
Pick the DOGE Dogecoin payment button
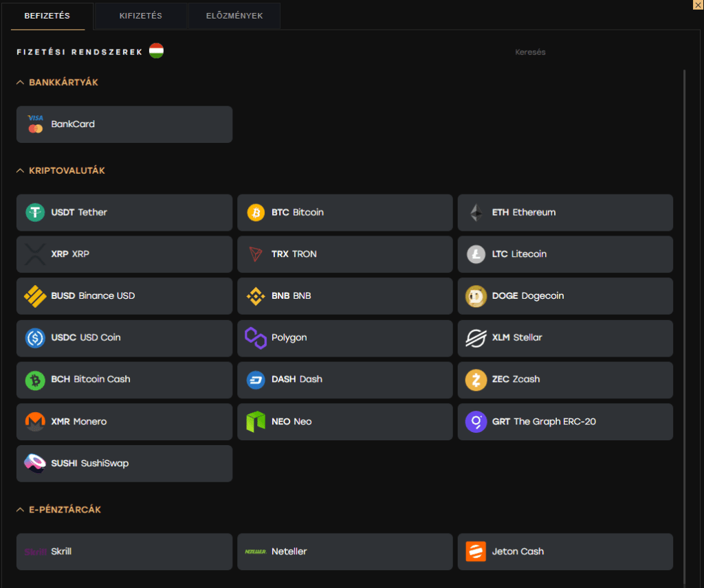(x=565, y=296)
